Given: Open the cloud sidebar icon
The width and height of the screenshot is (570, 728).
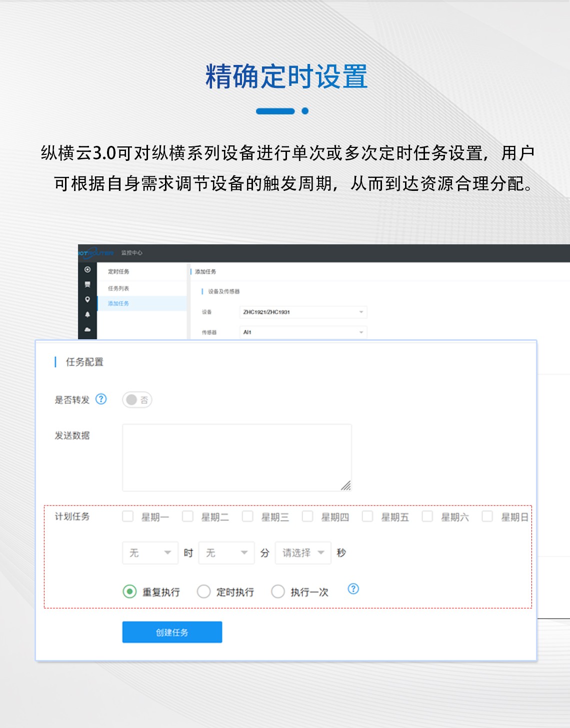Looking at the screenshot, I should (87, 329).
